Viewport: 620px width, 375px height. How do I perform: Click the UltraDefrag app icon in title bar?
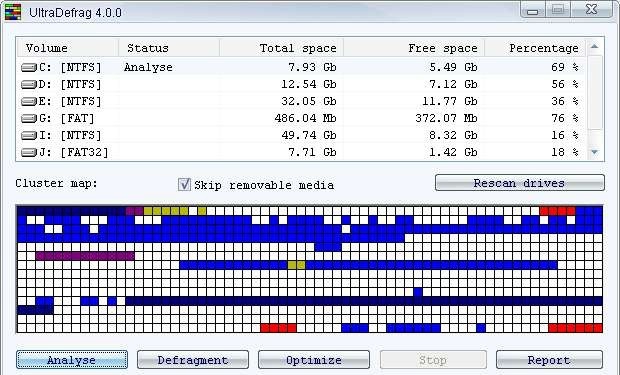[13, 12]
